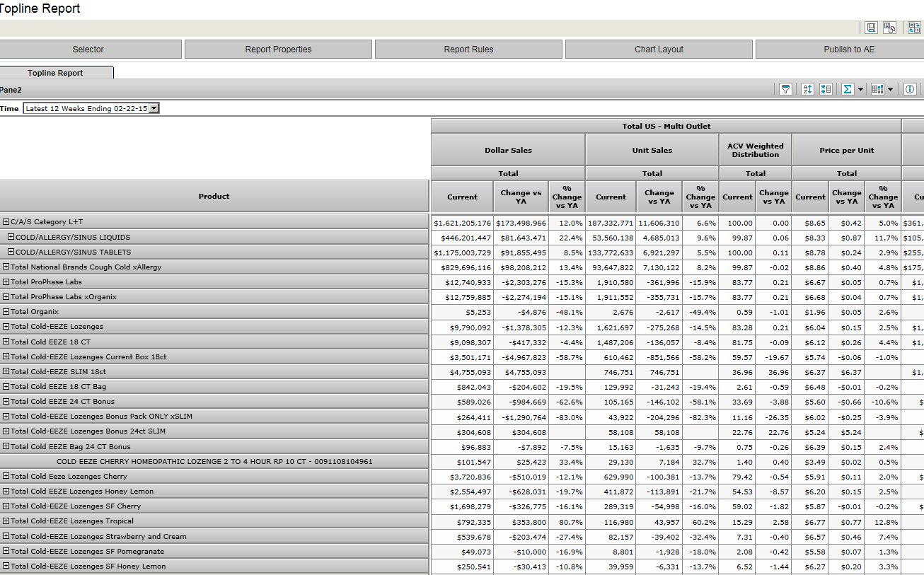The height and width of the screenshot is (575, 924).
Task: Open Report Properties
Action: click(x=278, y=50)
